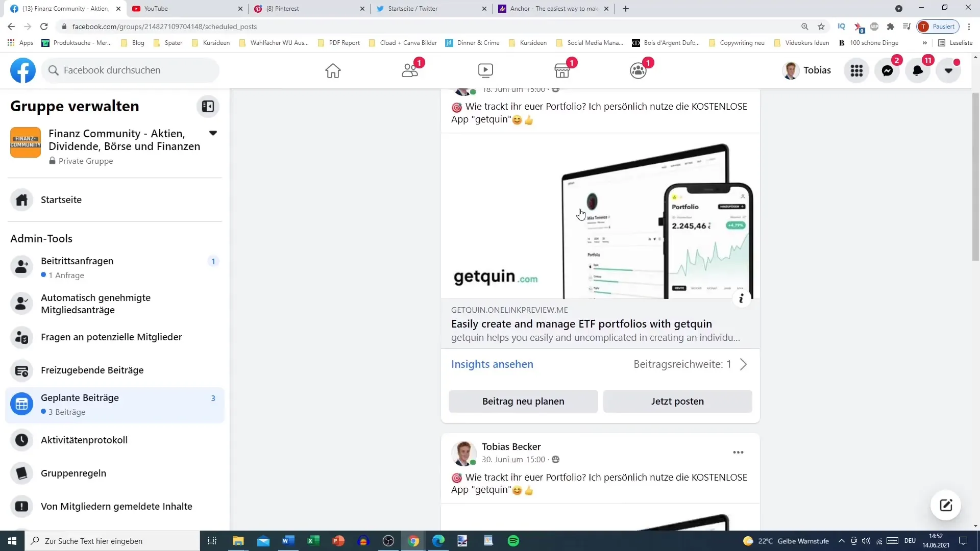Click the Facebook durchsuchen search field

coord(130,70)
